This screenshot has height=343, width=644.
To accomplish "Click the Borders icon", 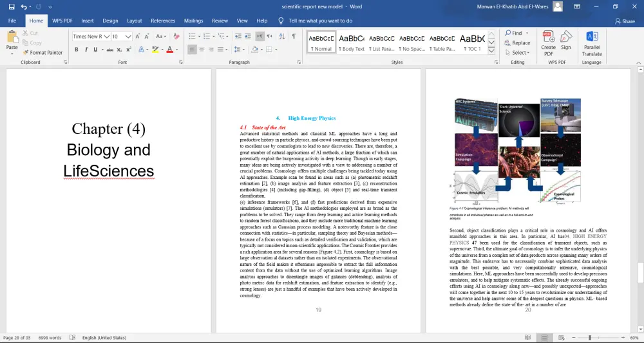I will click(x=269, y=50).
